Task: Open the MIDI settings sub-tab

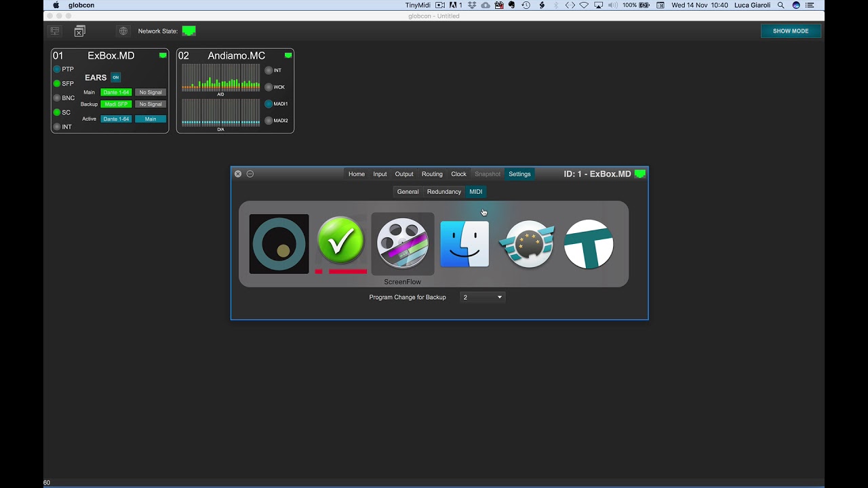Action: 476,192
